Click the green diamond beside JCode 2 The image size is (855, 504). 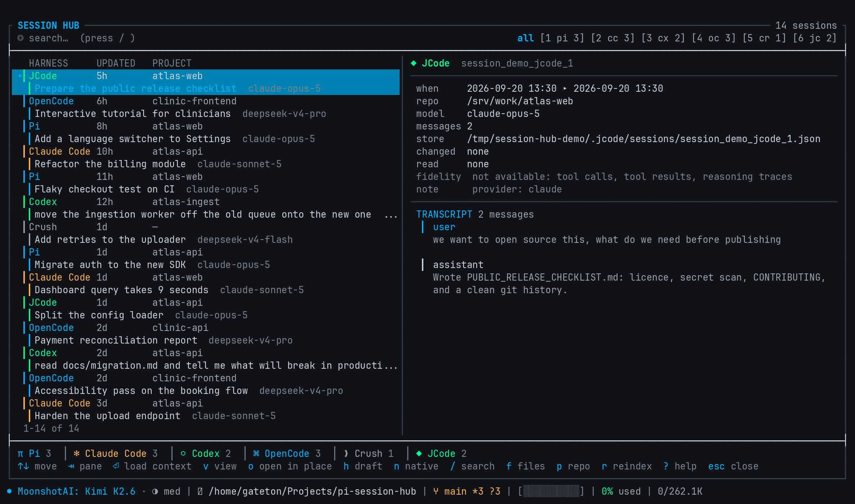coord(419,454)
